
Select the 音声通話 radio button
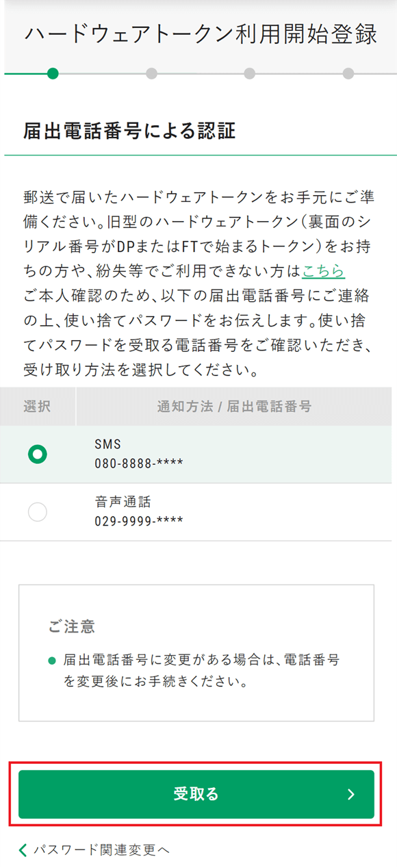[38, 512]
